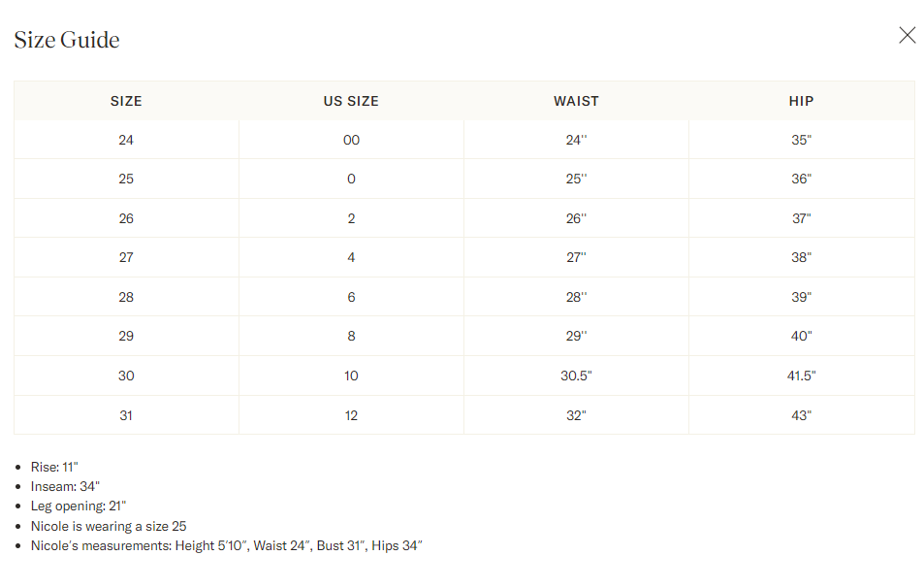
Task: Click Nicole's measurements line
Action: tap(226, 545)
